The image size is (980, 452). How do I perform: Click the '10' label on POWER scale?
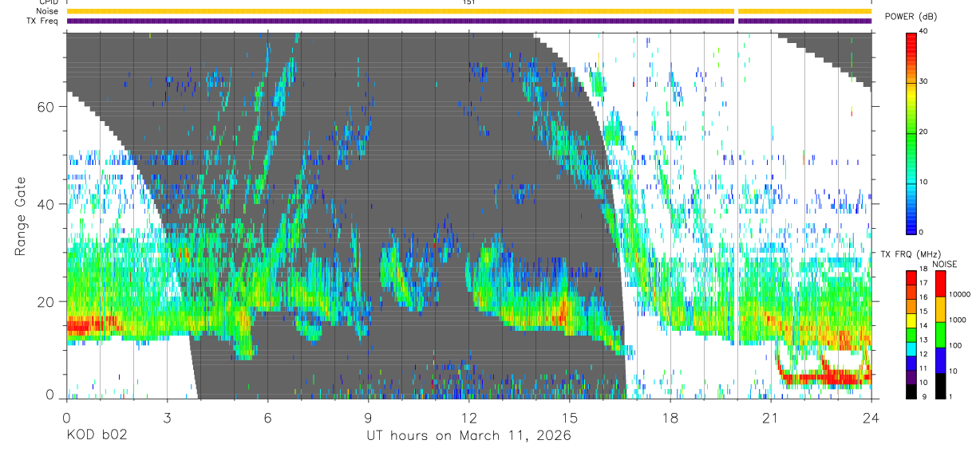click(x=923, y=182)
